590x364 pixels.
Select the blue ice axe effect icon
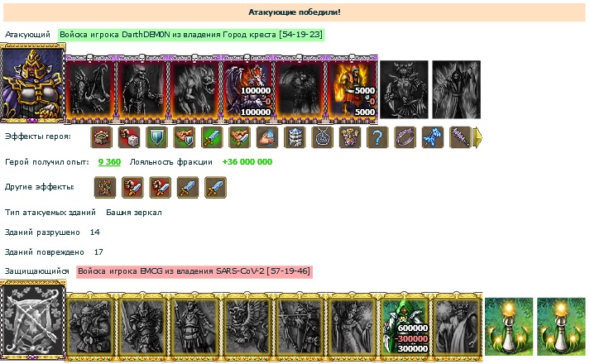[x=433, y=136]
